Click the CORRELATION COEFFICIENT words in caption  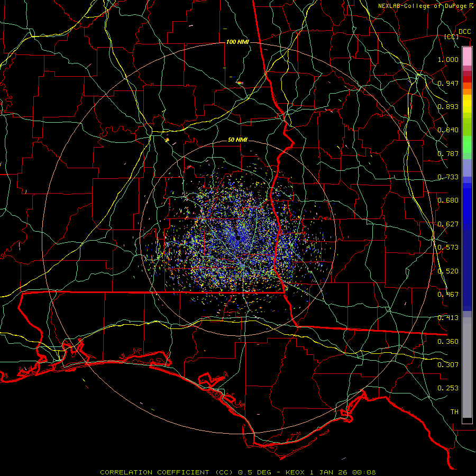(154, 472)
